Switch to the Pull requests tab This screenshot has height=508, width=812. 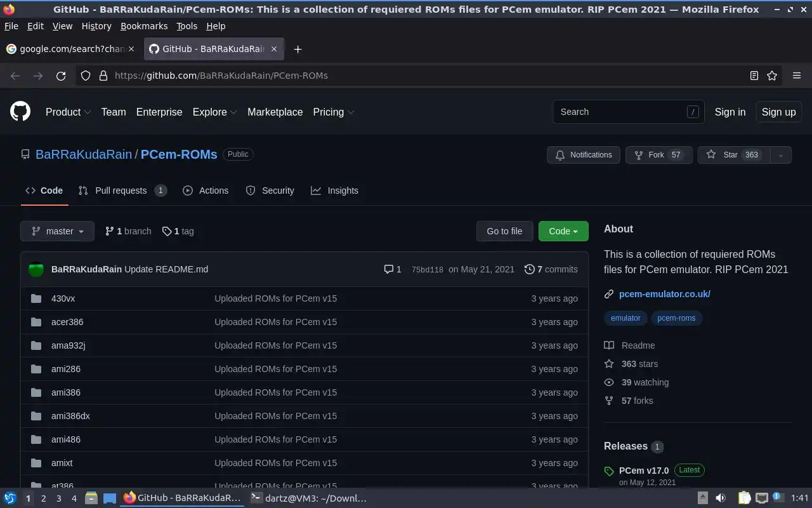point(122,190)
